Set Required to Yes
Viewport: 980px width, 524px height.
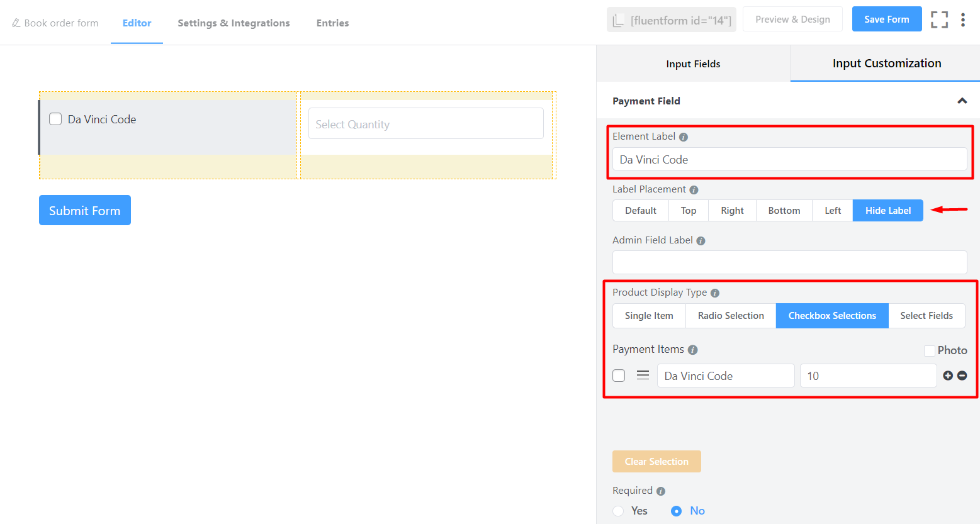tap(618, 511)
